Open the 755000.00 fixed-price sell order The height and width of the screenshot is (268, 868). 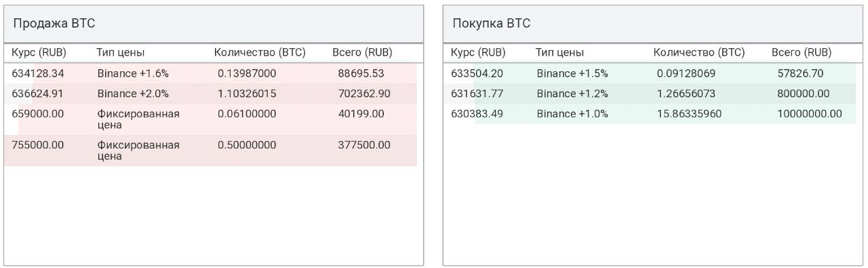pos(210,151)
